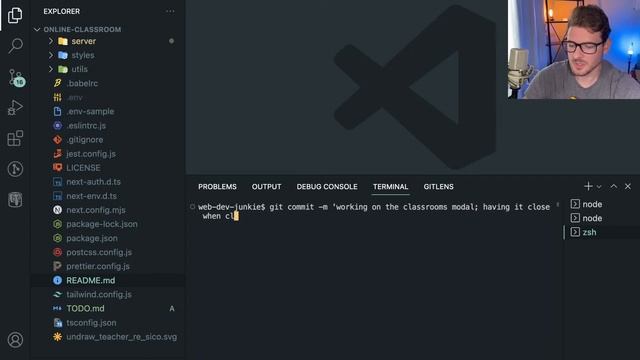Open prettier.config.js file
The width and height of the screenshot is (640, 360).
point(98,267)
